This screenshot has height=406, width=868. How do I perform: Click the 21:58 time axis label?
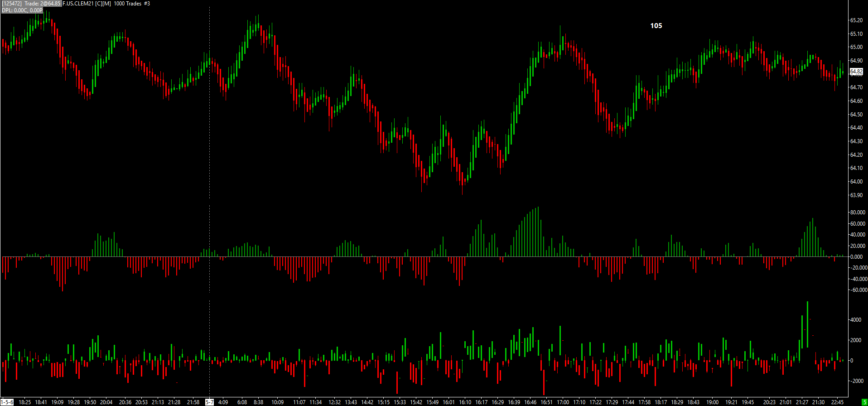coord(193,402)
